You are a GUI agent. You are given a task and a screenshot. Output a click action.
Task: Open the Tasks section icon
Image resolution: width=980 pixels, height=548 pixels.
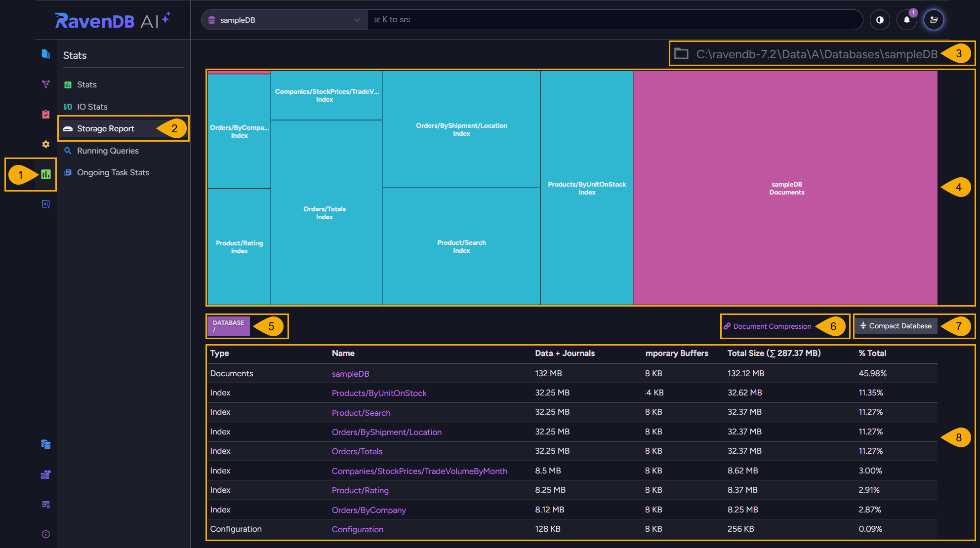45,114
